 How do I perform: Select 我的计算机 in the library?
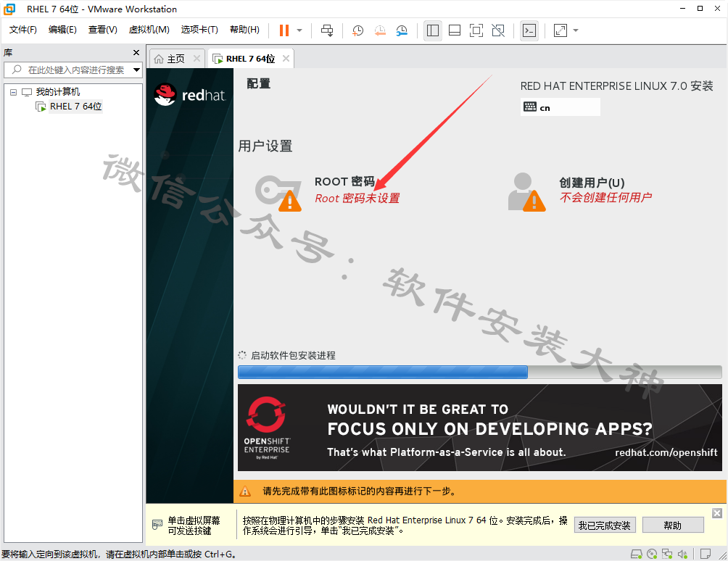click(x=57, y=92)
